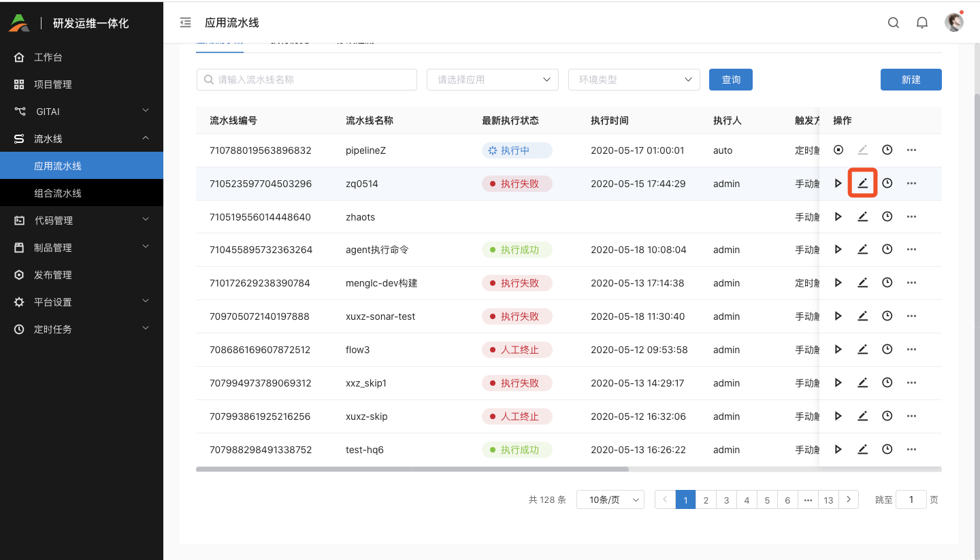
Task: Open 项目管理 in the sidebar
Action: pyautogui.click(x=82, y=84)
